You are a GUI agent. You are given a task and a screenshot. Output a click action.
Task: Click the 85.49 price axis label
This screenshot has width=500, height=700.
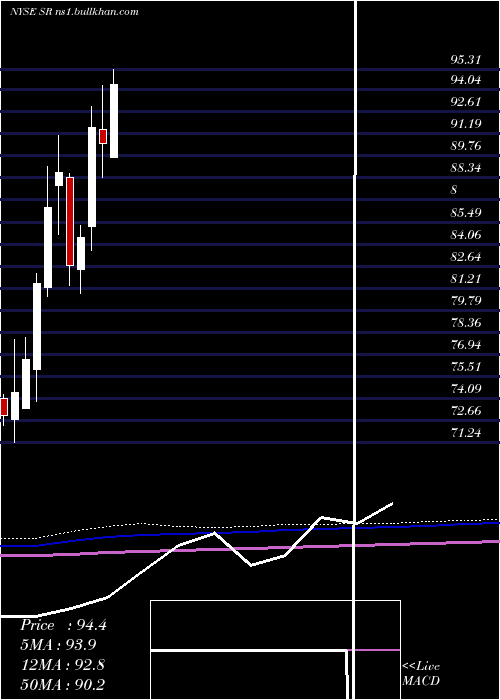click(466, 212)
